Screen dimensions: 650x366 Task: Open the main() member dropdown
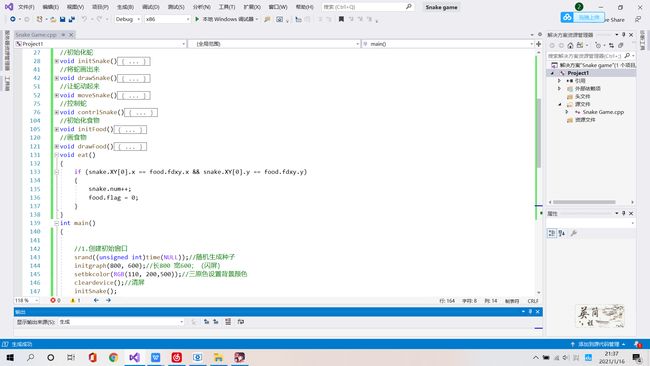tap(448, 44)
